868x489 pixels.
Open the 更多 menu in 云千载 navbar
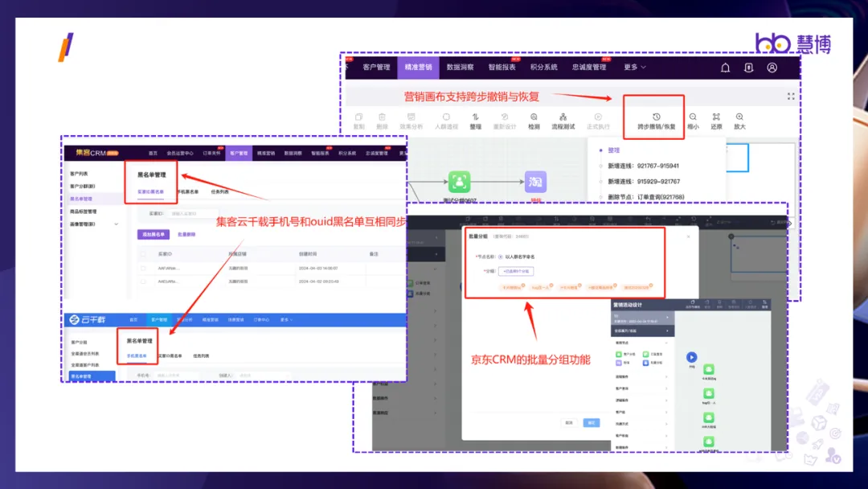pos(285,320)
